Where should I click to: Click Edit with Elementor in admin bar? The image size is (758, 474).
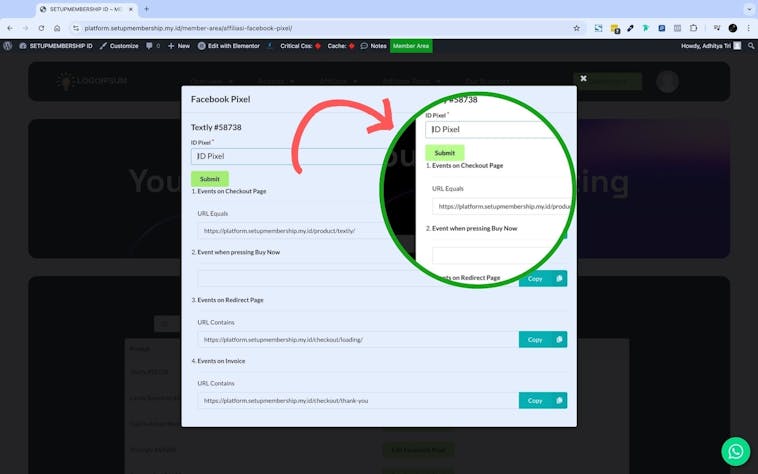[x=234, y=46]
